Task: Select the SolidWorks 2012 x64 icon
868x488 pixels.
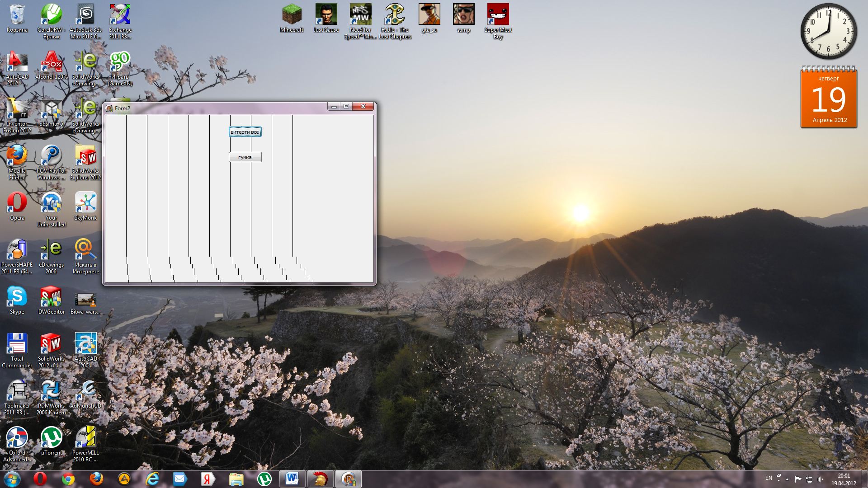Action: coord(52,350)
